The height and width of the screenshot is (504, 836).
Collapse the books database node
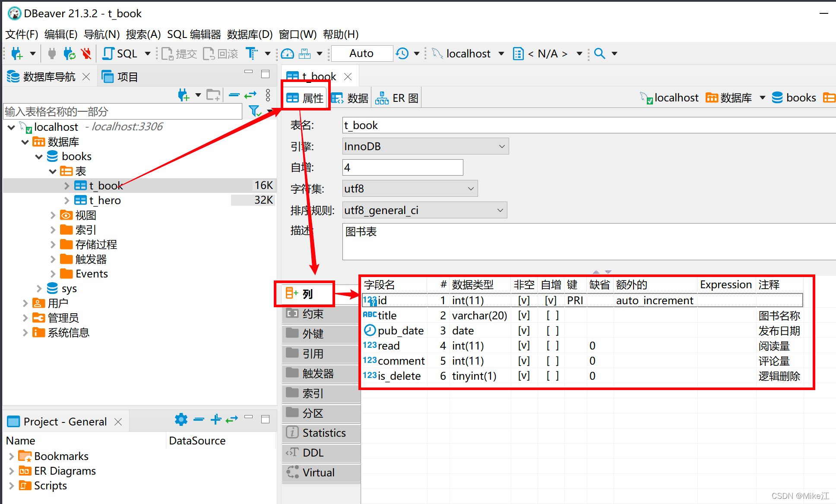pos(39,157)
